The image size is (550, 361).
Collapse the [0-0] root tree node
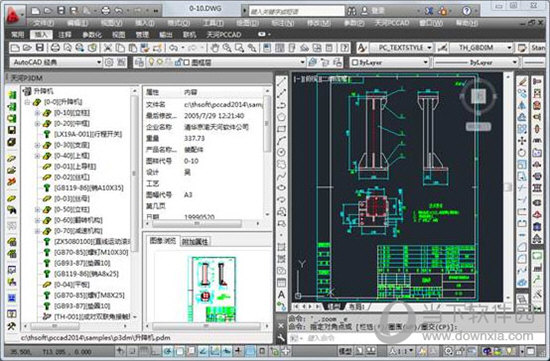coord(27,102)
